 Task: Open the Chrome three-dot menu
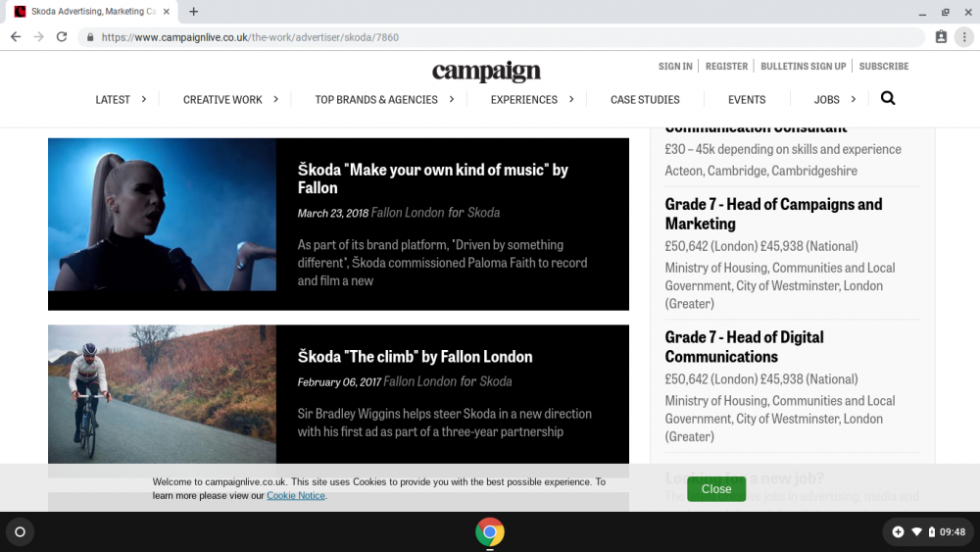click(x=964, y=37)
